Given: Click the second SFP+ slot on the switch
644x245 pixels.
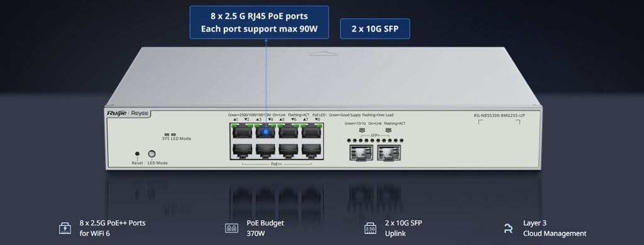Looking at the screenshot, I should point(389,153).
